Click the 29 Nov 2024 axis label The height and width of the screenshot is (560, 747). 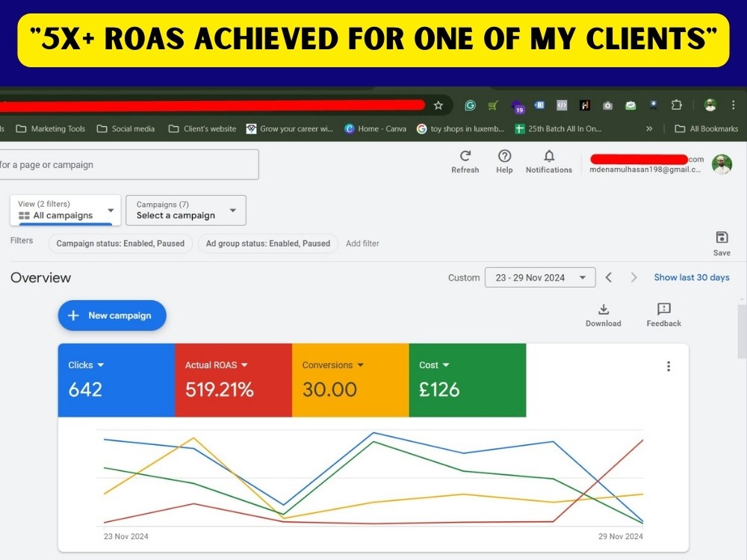[x=620, y=536]
